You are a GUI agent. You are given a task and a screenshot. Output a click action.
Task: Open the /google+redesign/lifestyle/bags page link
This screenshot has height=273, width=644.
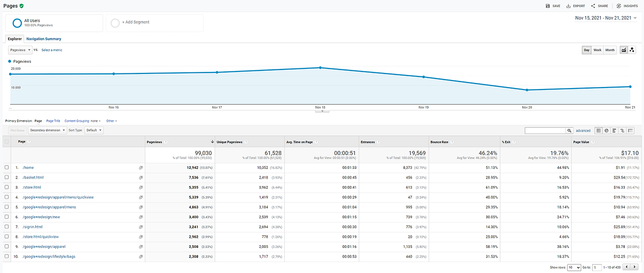click(x=49, y=256)
